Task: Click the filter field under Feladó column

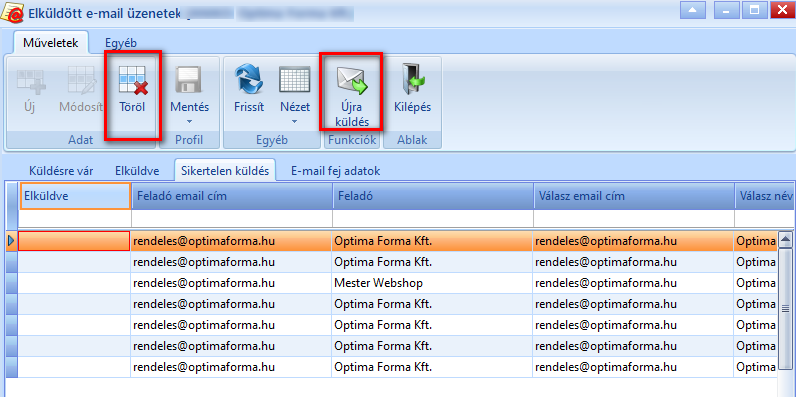Action: 433,218
